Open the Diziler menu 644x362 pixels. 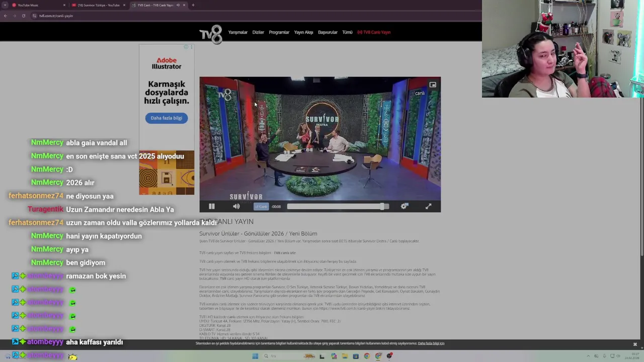point(258,32)
